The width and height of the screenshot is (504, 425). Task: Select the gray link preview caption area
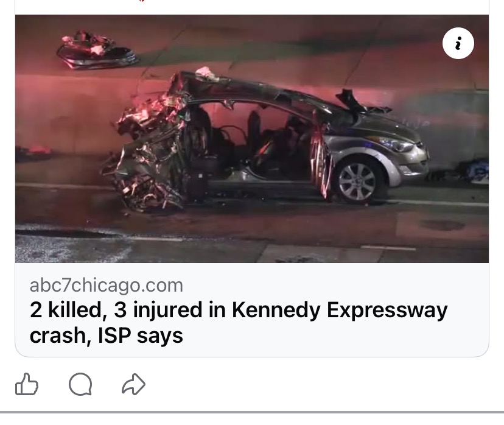tap(252, 309)
